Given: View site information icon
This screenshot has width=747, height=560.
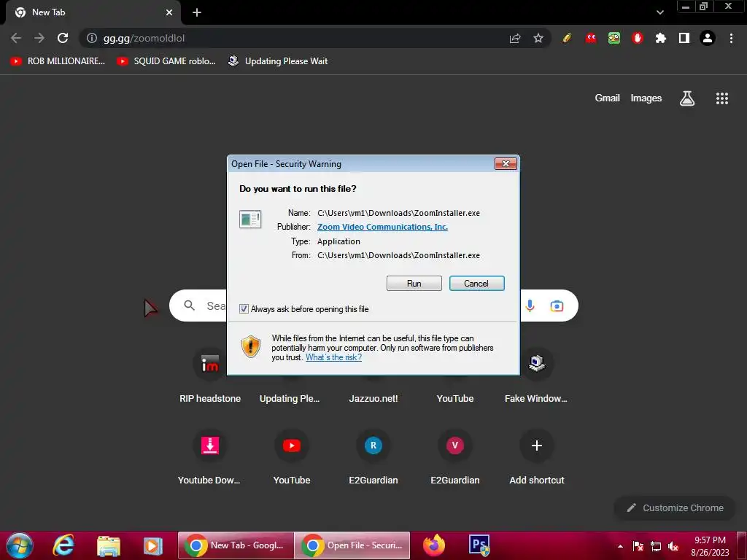Looking at the screenshot, I should click(x=91, y=38).
